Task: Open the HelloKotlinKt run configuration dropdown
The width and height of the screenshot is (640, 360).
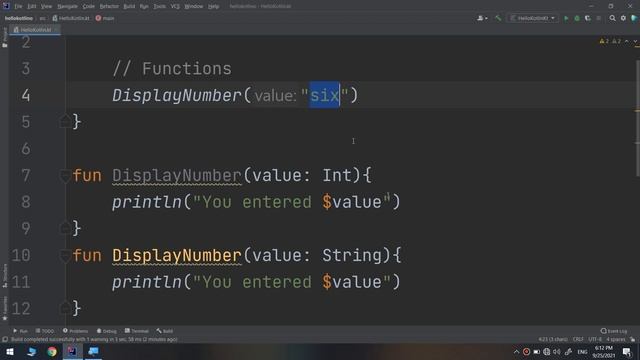Action: click(x=533, y=18)
